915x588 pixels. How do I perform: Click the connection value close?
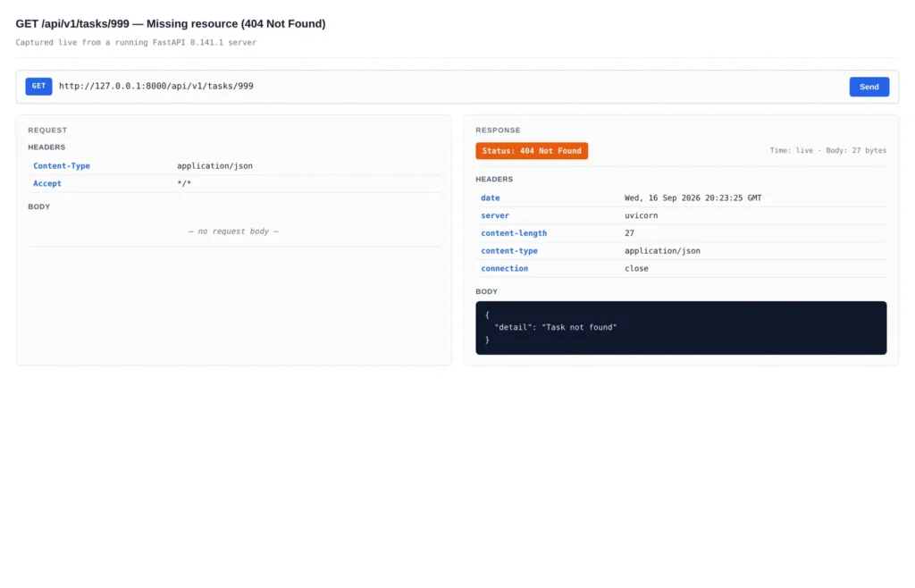coord(636,268)
